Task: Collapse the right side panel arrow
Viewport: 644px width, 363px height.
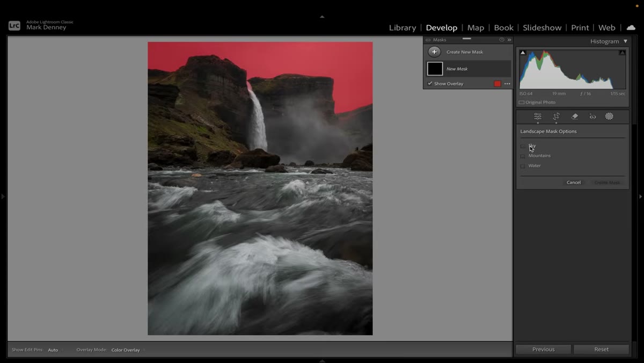Action: (641, 197)
